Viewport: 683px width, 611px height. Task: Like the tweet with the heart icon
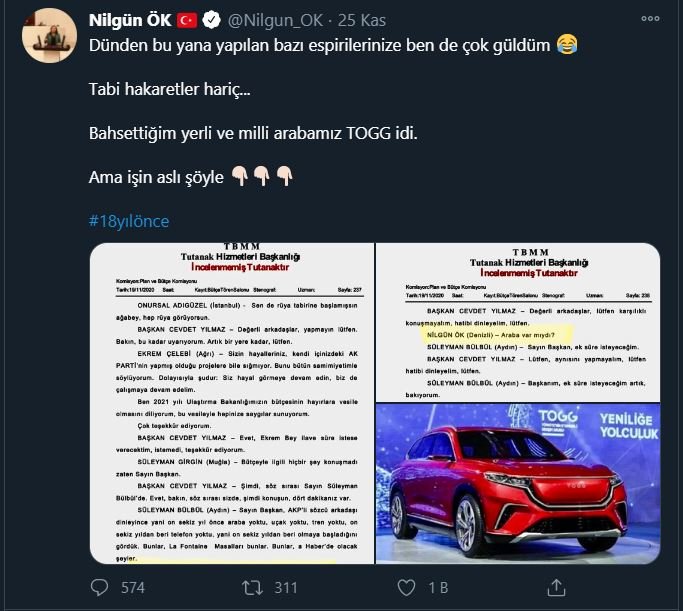point(406,588)
